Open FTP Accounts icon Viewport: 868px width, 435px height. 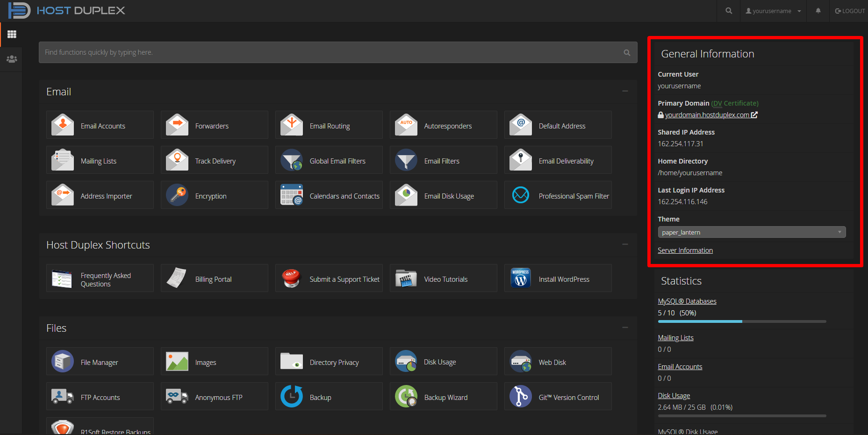click(x=63, y=396)
